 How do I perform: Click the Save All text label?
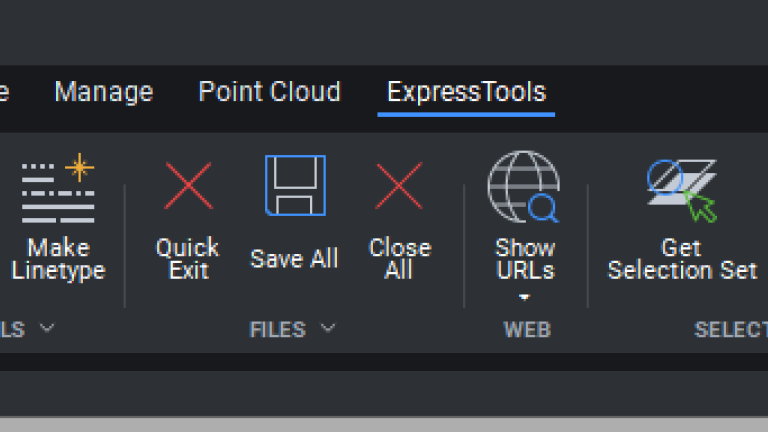click(294, 258)
